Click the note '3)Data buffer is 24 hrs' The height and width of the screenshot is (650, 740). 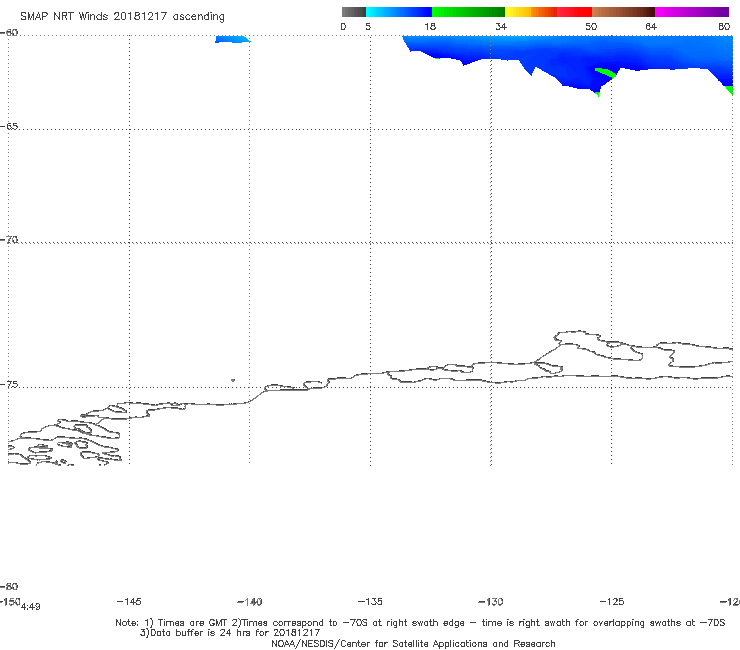click(230, 633)
